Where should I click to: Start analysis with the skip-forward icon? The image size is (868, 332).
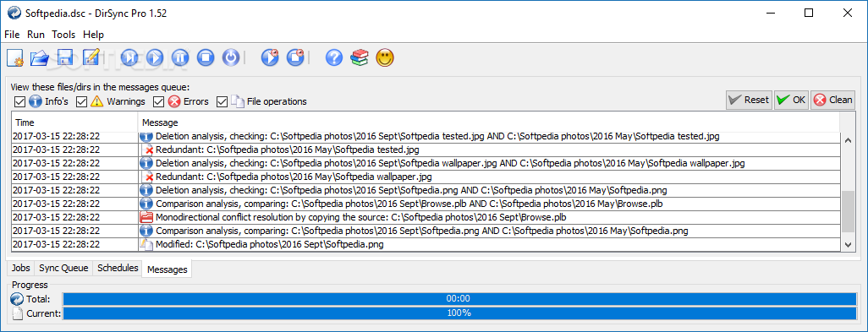coord(129,57)
